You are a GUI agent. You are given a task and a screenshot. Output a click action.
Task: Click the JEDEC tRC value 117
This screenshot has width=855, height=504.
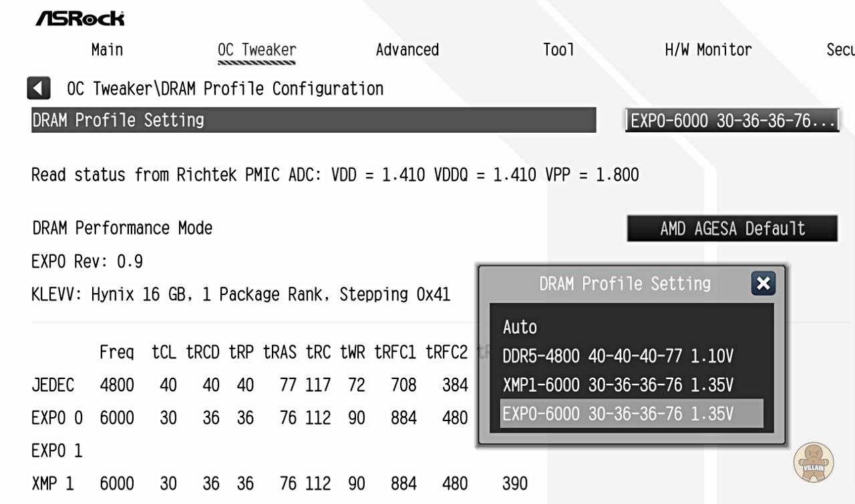point(318,385)
